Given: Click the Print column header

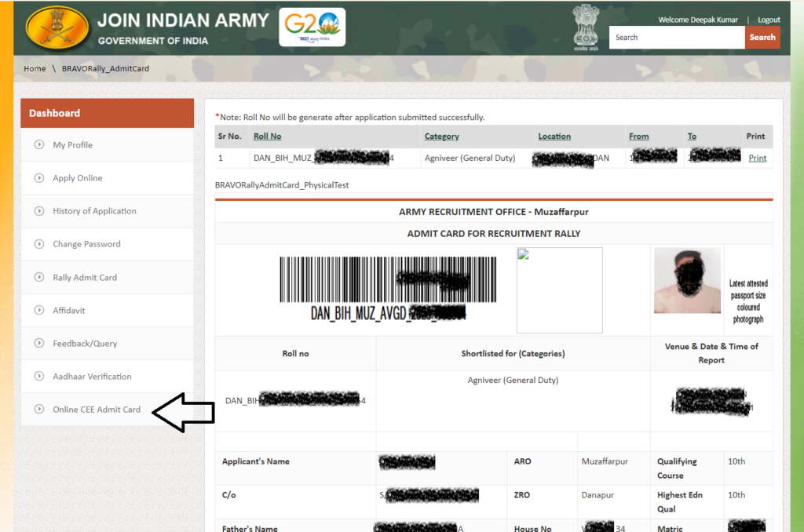Looking at the screenshot, I should coord(755,137).
